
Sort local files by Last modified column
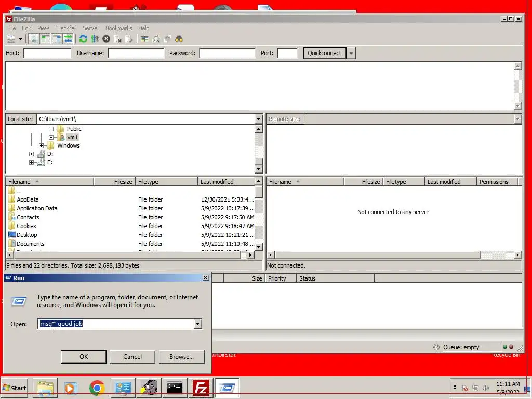click(x=226, y=182)
